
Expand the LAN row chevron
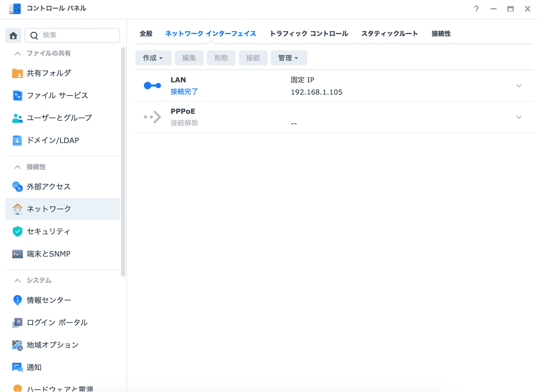coord(519,86)
